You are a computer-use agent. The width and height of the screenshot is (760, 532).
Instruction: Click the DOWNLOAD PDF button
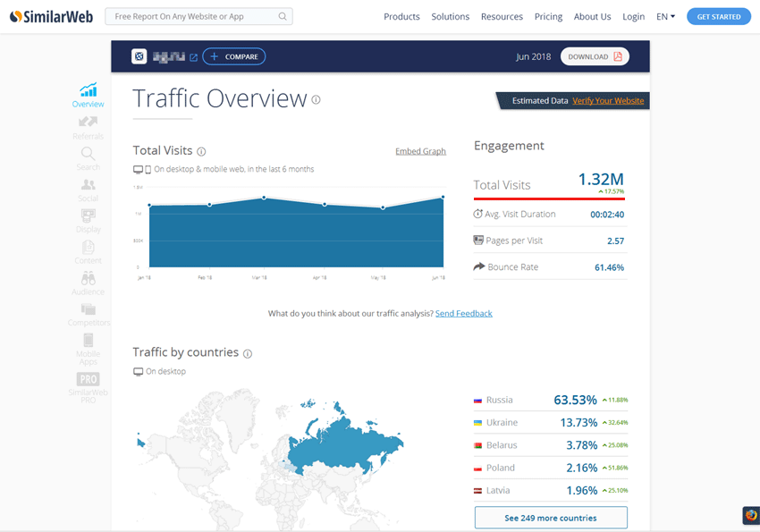pos(595,56)
